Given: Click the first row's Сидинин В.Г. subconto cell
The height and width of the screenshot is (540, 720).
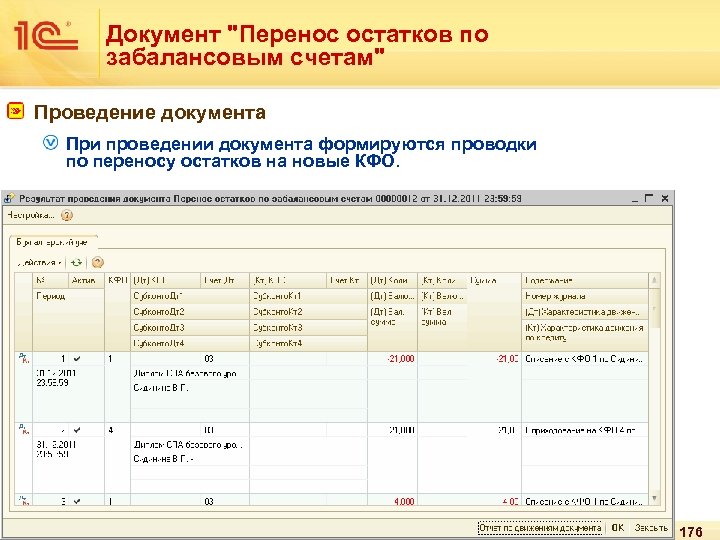Looking at the screenshot, I should [190, 388].
